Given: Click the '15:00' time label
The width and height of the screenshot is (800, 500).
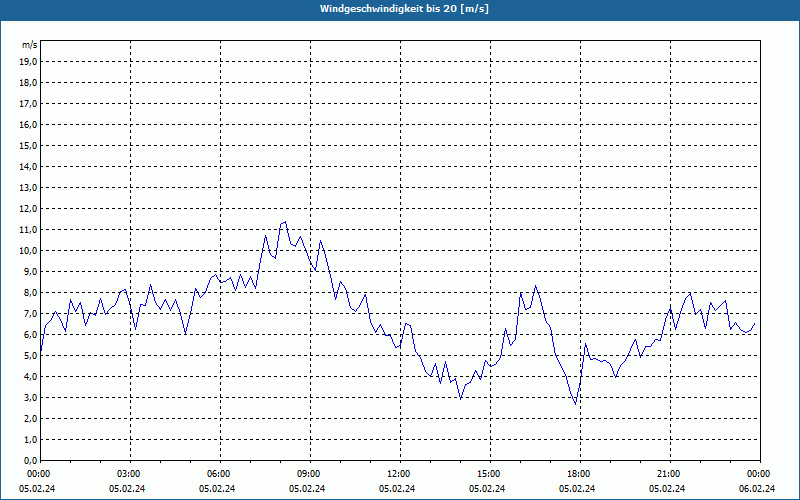Looking at the screenshot, I should [x=489, y=474].
